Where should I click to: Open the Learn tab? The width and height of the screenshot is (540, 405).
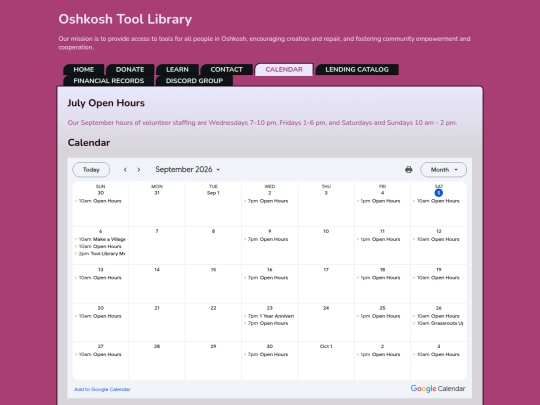(x=177, y=69)
